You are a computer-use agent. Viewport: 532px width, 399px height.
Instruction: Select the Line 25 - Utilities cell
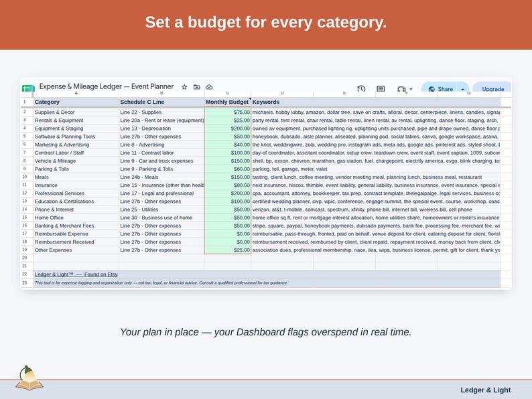tap(161, 210)
